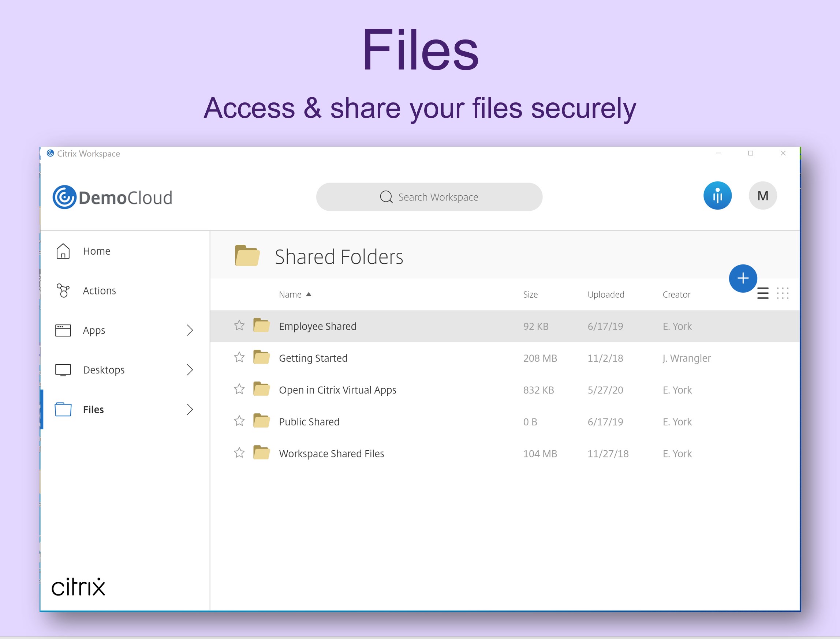Screen dimensions: 840x639
Task: Switch to list view layout
Action: pos(762,293)
